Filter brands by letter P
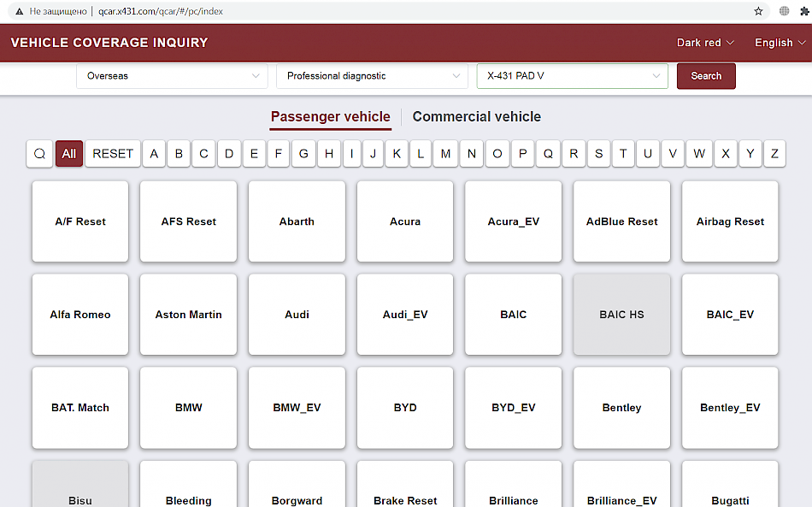 (x=522, y=154)
